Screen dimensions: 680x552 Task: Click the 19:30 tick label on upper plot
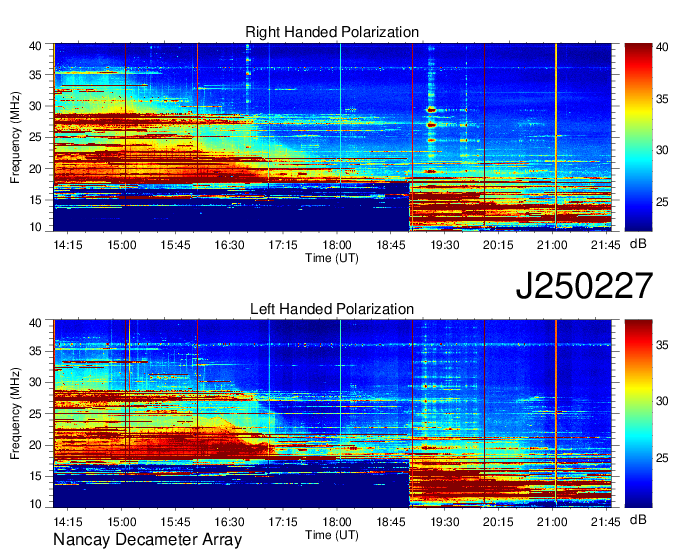pos(445,245)
